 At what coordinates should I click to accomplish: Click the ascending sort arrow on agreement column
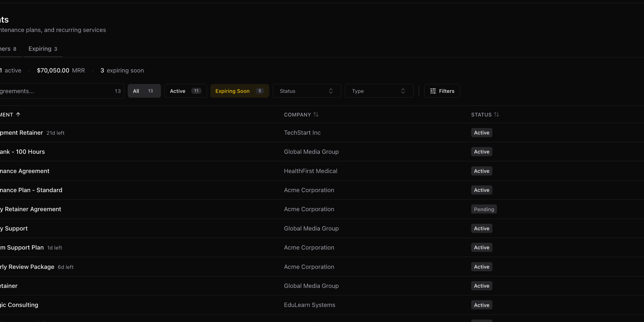tap(18, 115)
